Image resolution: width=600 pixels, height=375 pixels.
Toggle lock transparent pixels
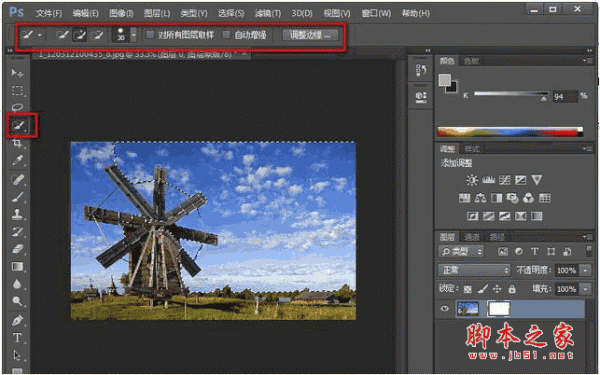point(468,289)
